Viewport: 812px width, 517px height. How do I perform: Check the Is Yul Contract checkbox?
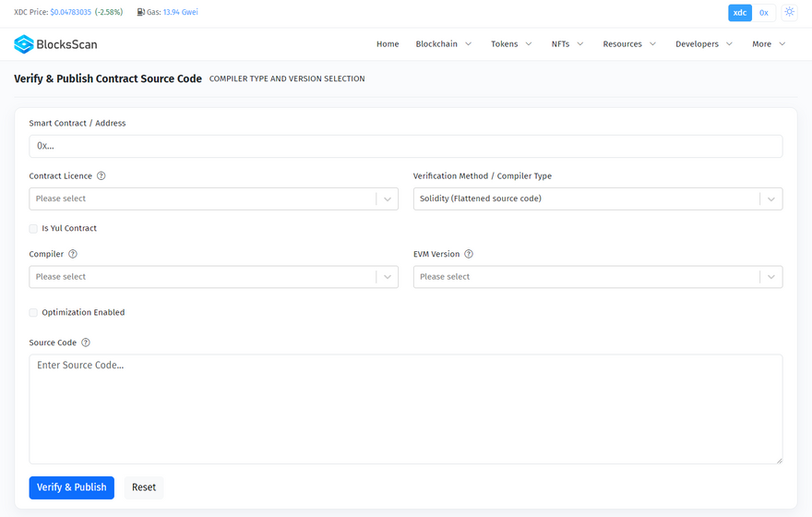click(33, 228)
